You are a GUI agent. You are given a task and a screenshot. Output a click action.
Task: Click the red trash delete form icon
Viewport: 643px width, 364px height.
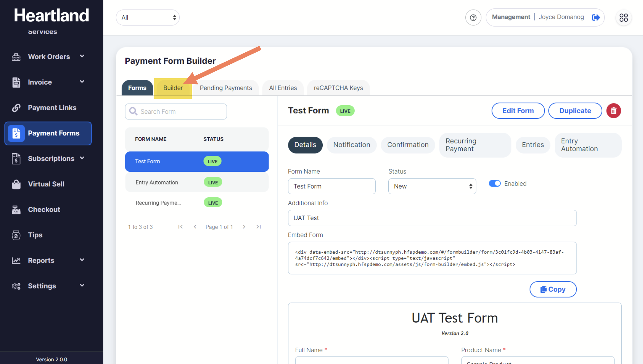613,111
